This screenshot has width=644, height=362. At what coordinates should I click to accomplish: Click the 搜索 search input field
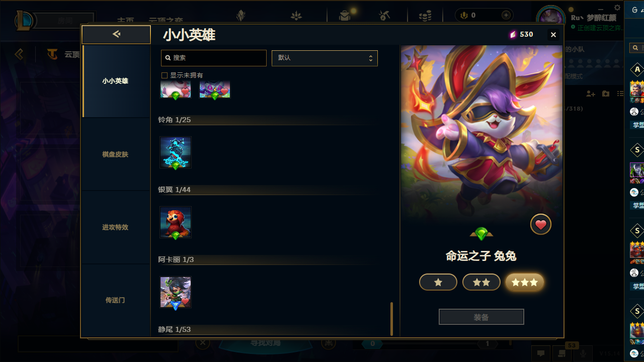[x=214, y=58]
